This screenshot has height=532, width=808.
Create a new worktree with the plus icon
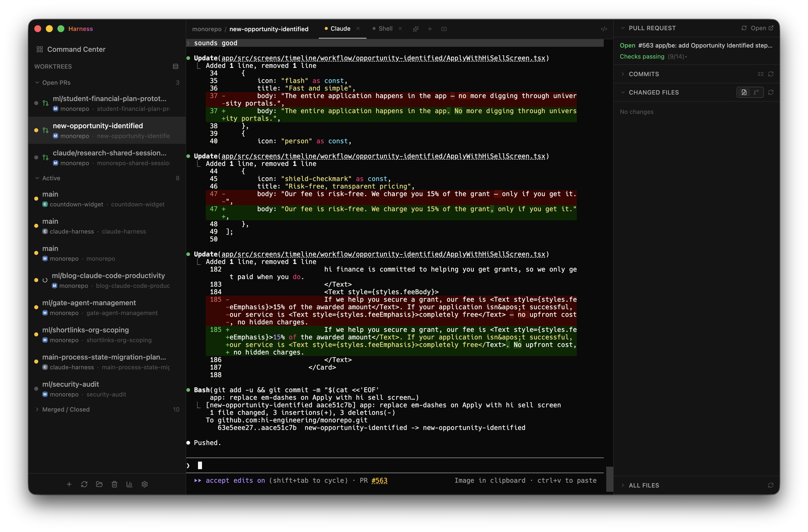[69, 484]
